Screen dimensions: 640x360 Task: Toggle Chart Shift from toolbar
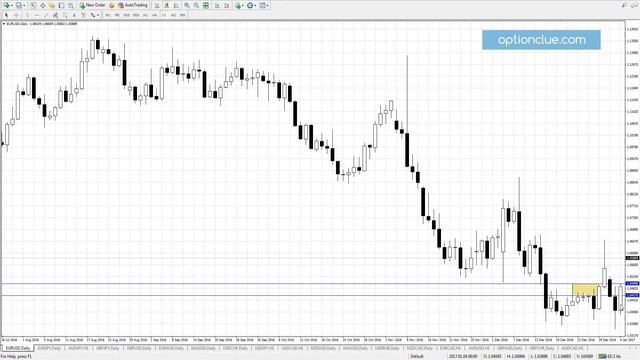coord(227,5)
